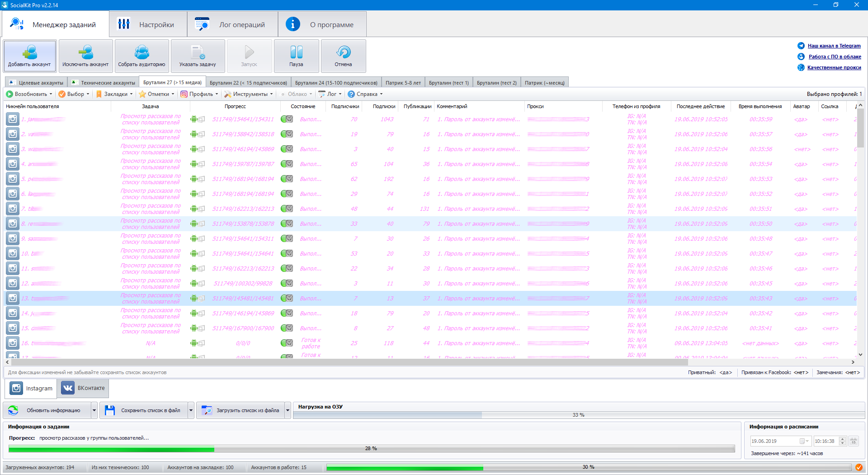
Task: Open the Выбор dropdown menu
Action: [x=74, y=94]
